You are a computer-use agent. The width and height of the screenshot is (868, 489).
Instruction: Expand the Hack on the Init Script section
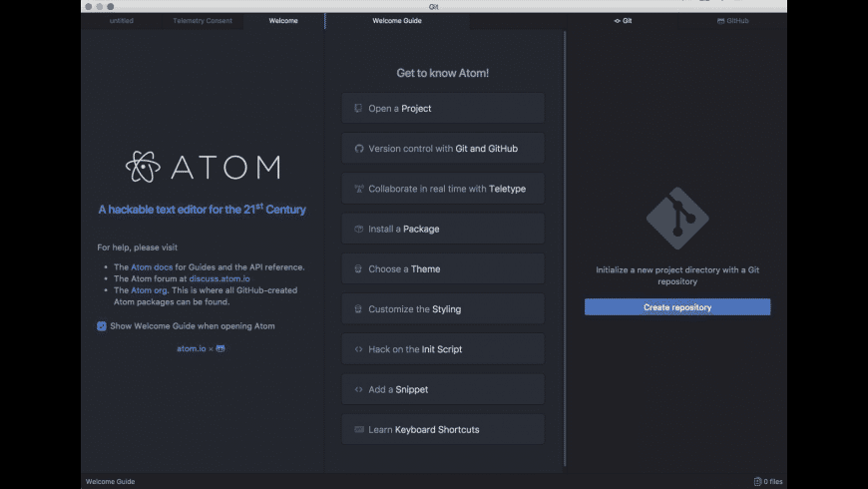(x=443, y=349)
